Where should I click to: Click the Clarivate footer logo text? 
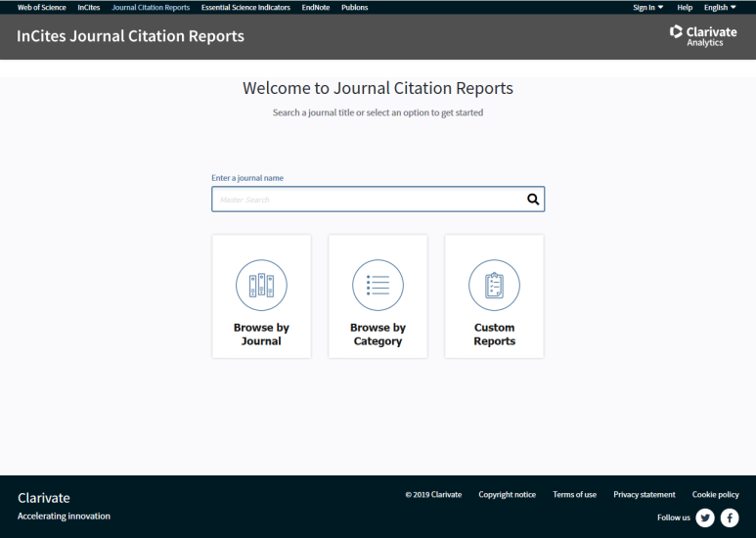pyautogui.click(x=44, y=498)
